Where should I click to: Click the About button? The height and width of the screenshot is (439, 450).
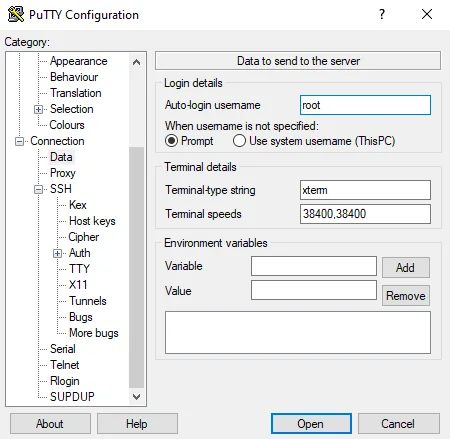point(50,424)
